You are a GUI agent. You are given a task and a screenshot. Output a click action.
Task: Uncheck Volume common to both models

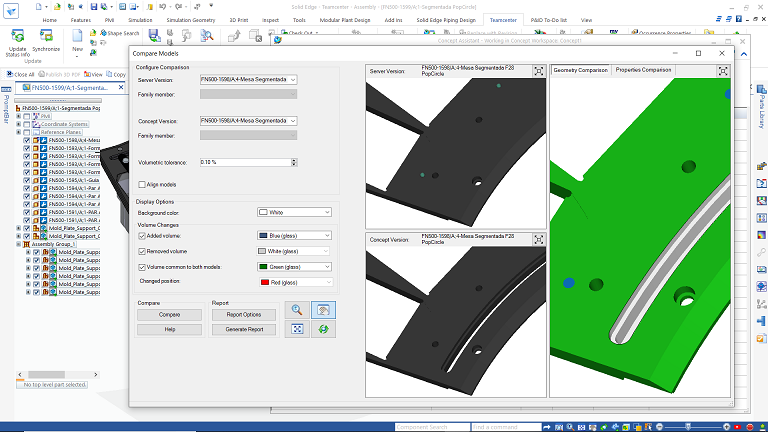point(141,267)
